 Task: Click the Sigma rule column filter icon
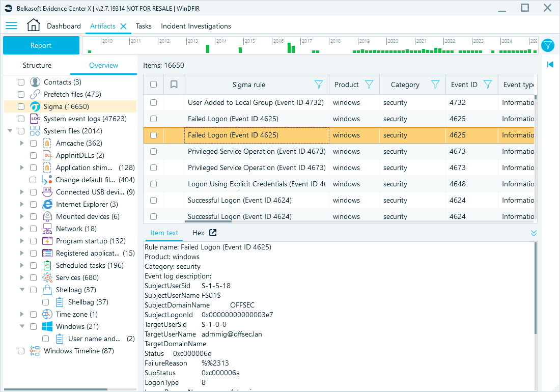tap(319, 85)
